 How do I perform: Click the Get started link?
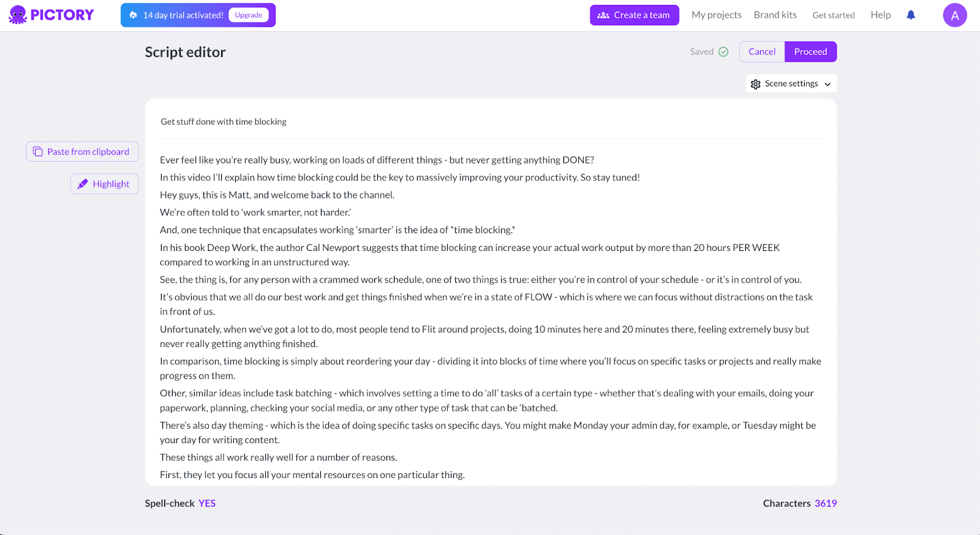(x=833, y=15)
